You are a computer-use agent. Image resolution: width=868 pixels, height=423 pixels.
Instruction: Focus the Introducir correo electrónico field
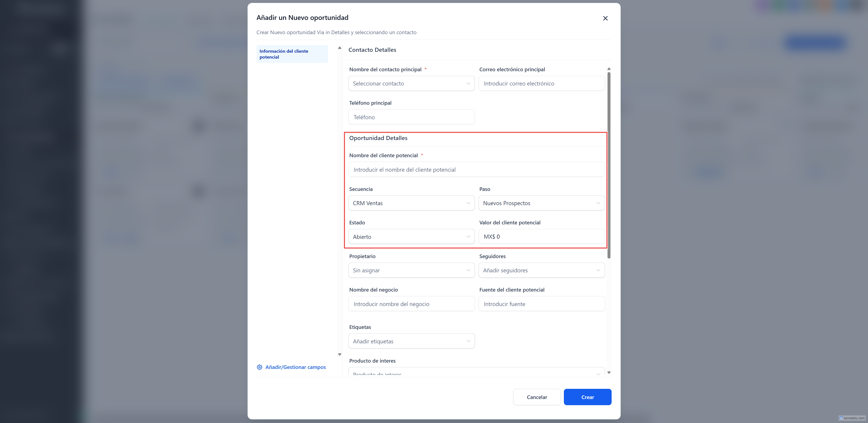pyautogui.click(x=541, y=84)
